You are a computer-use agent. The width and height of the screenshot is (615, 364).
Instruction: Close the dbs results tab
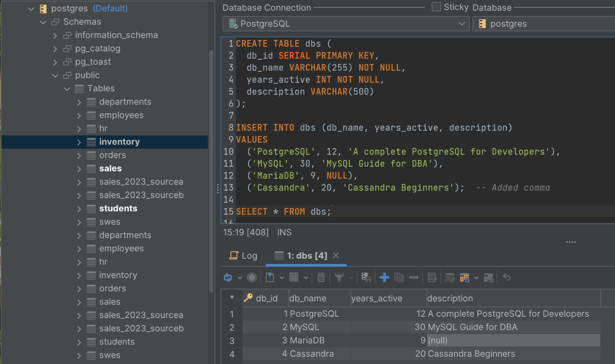tap(336, 255)
